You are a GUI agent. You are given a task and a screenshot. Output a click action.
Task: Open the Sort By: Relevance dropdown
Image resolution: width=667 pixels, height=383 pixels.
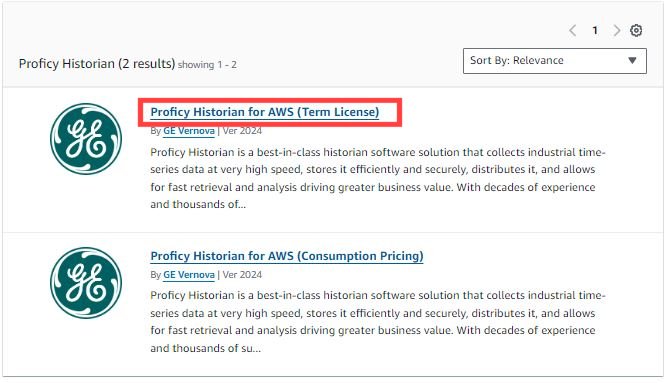pos(555,61)
